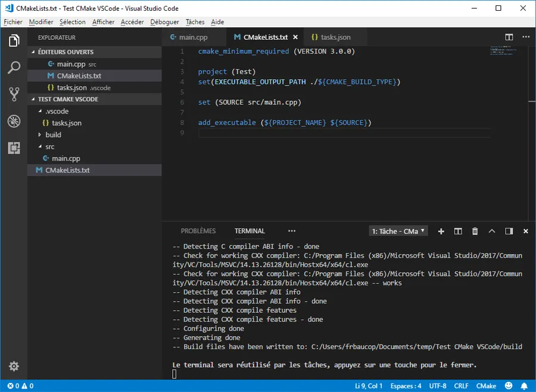This screenshot has height=392, width=536.
Task: Expand the build folder
Action: [x=94, y=134]
